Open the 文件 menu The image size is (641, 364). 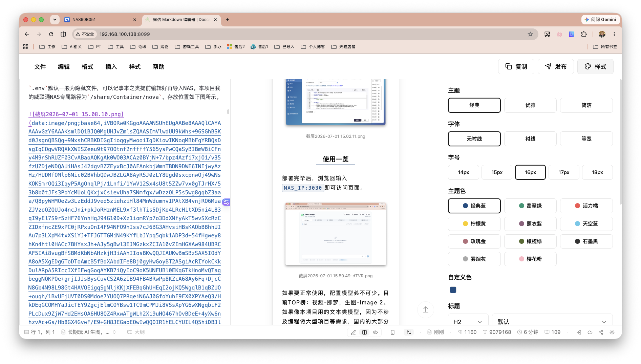(x=40, y=67)
